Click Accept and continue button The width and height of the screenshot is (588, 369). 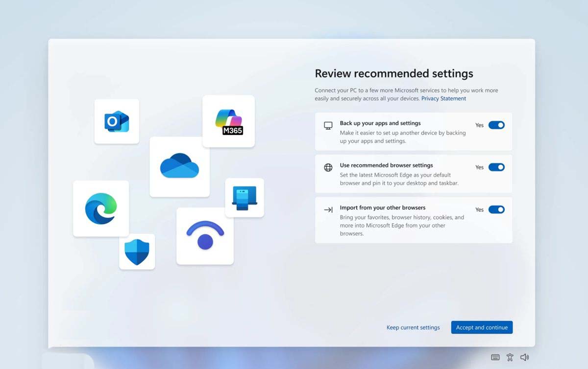482,327
